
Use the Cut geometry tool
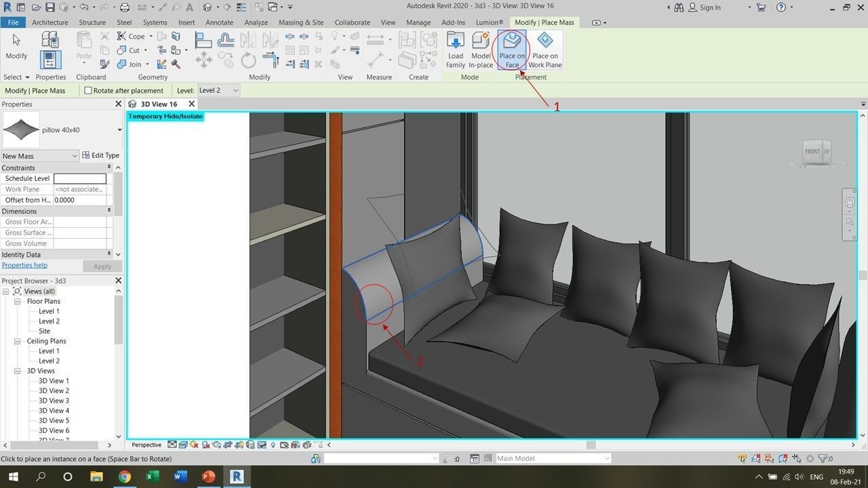130,50
